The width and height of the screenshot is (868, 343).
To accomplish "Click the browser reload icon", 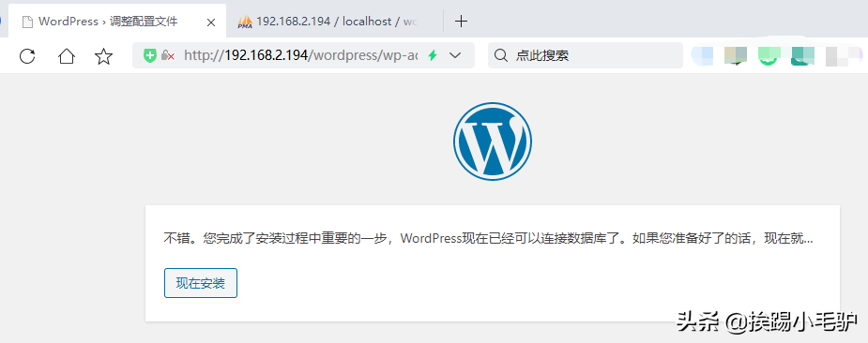I will click(x=27, y=56).
